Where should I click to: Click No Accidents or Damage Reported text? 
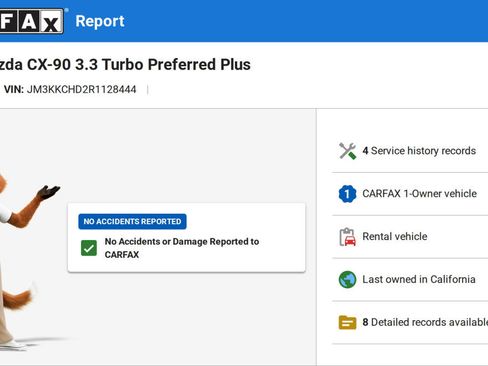tap(182, 248)
